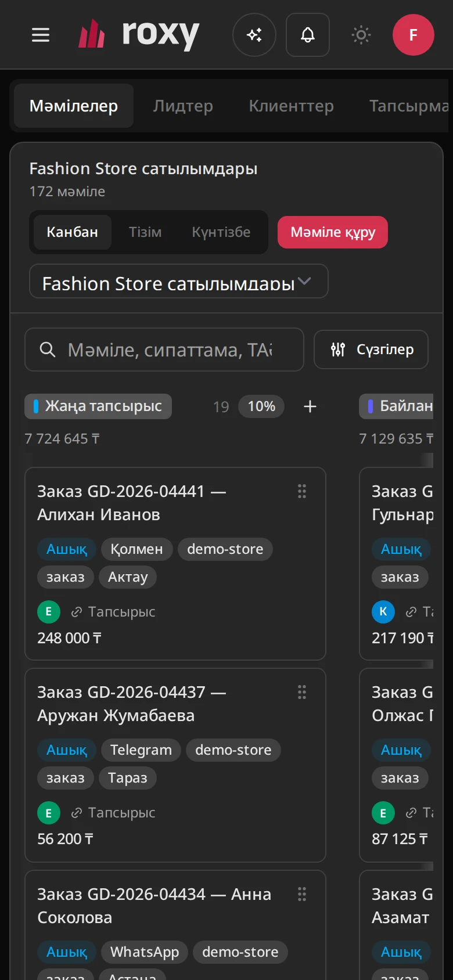The image size is (453, 980).
Task: Open the hamburger navigation menu
Action: click(41, 35)
